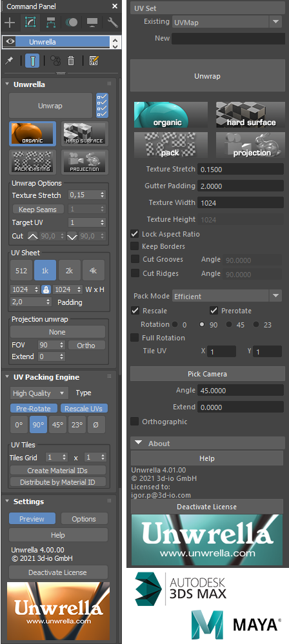Screen dimensions: 289x644
Task: Toggle the aspect ratio lock icon
Action: [46, 289]
